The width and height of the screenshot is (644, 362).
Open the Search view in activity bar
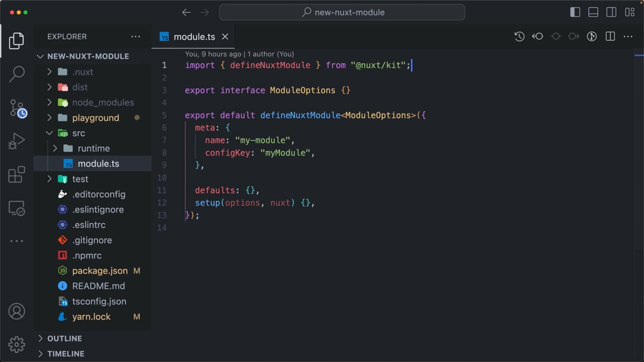(x=17, y=74)
